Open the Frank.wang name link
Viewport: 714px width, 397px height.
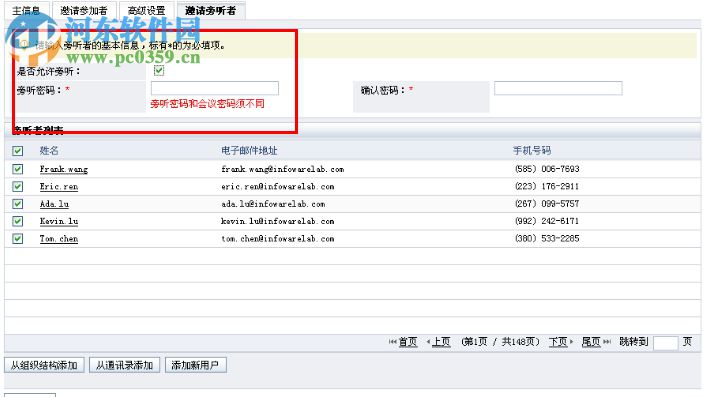click(64, 169)
